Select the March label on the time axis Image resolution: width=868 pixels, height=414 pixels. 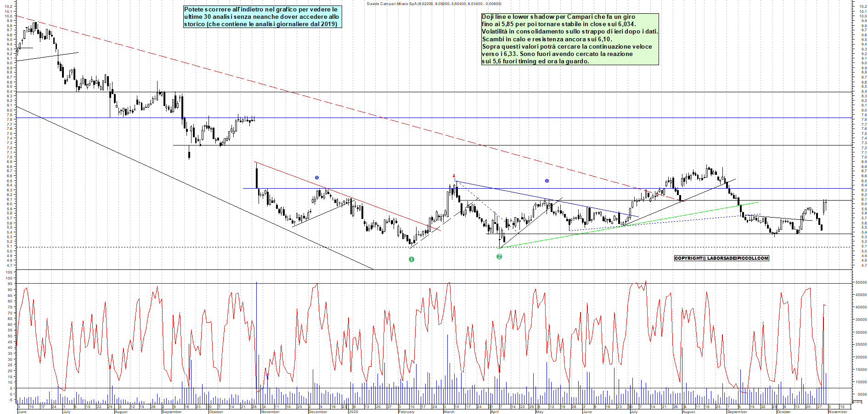point(449,412)
